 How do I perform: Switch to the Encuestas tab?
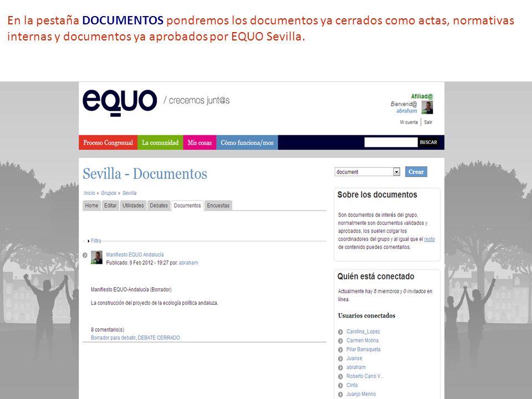click(x=218, y=206)
